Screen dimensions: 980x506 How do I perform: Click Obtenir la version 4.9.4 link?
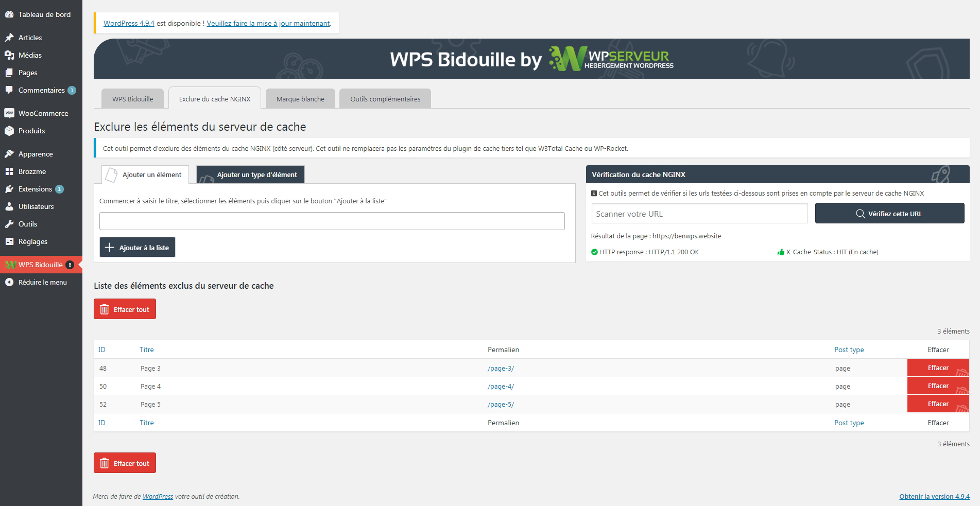934,496
